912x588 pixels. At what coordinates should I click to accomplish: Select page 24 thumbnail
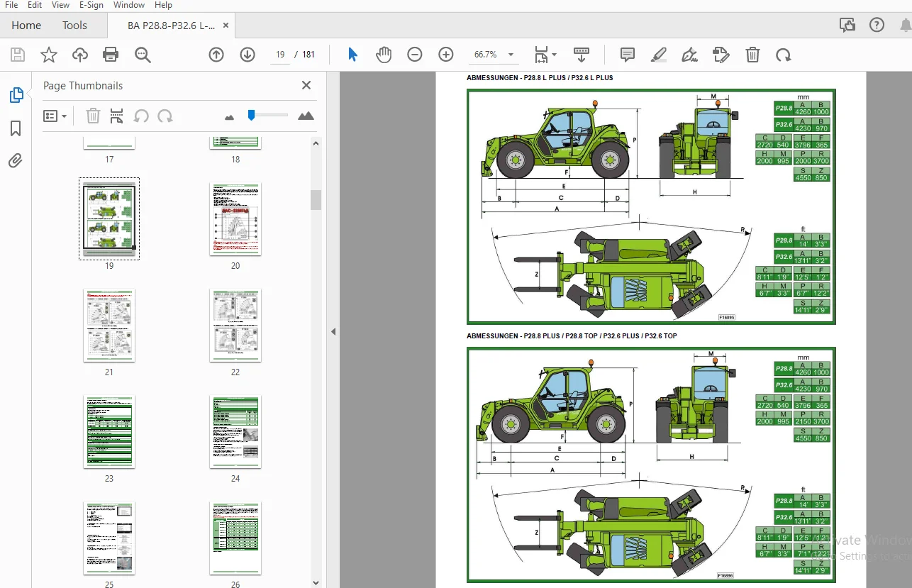pos(235,431)
